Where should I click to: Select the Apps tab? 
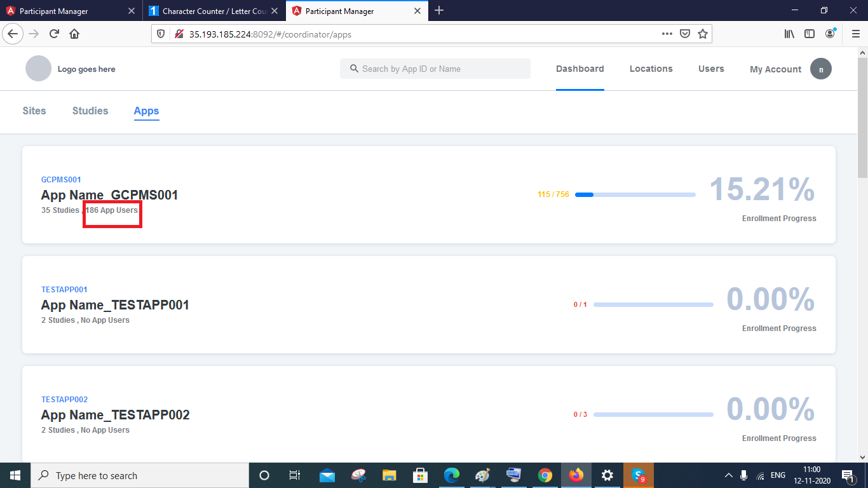click(146, 111)
